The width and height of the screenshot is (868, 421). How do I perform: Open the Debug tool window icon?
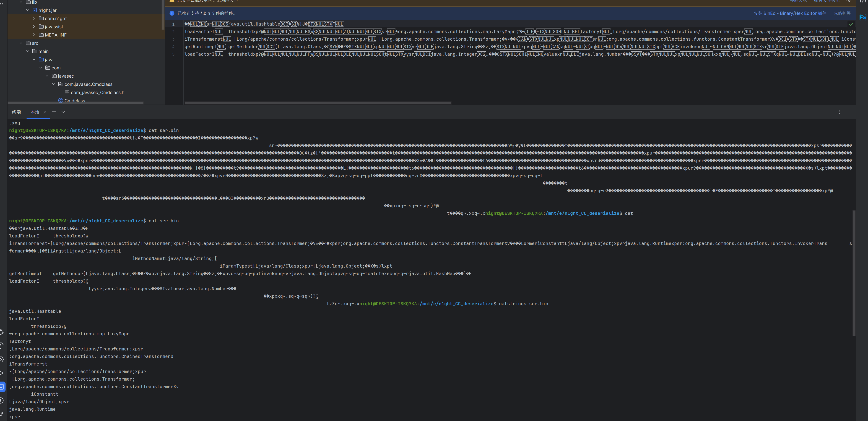point(2,332)
